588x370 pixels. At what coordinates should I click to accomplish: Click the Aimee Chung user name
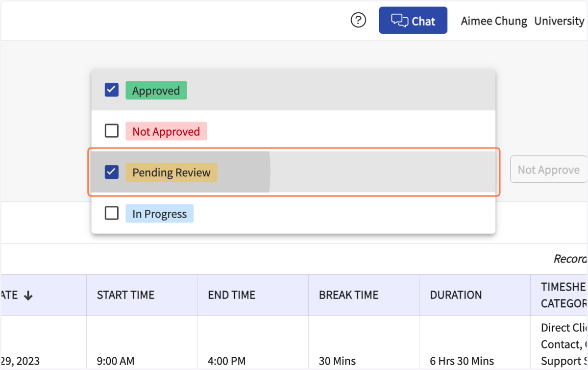494,21
